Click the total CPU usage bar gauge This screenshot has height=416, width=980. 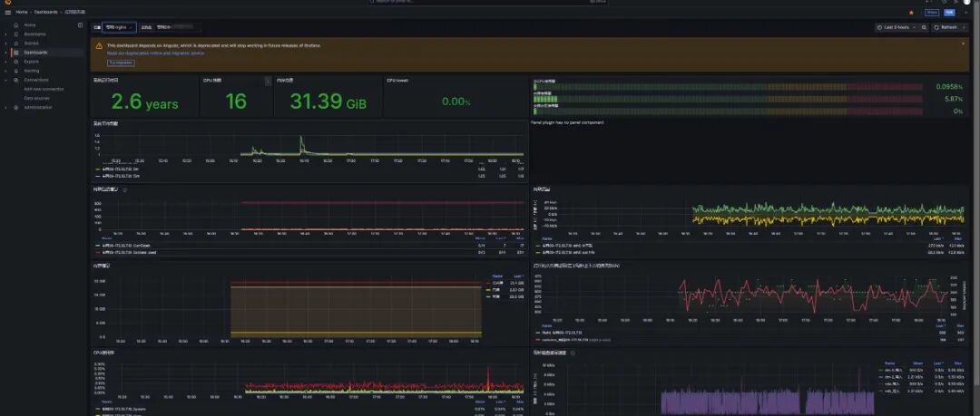point(728,87)
